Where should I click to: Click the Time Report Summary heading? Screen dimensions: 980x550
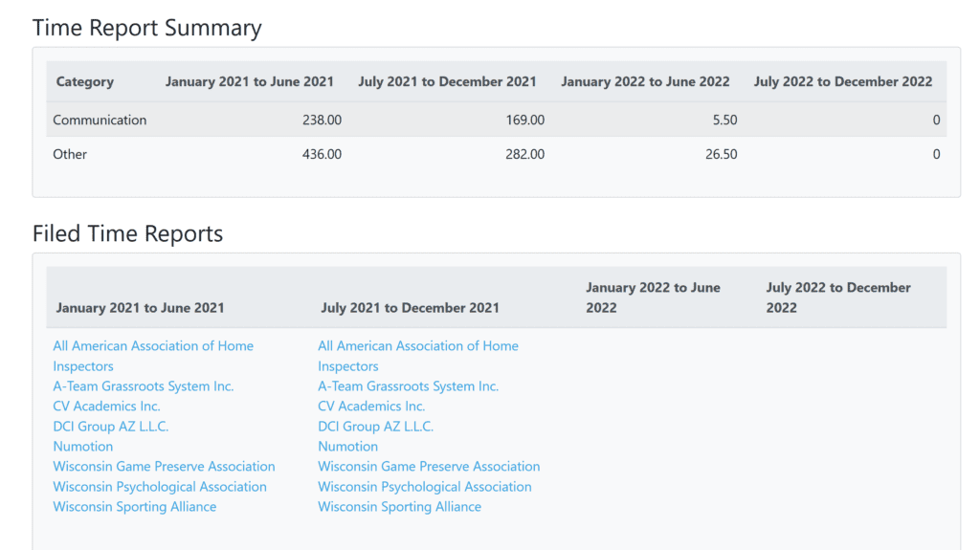(146, 28)
